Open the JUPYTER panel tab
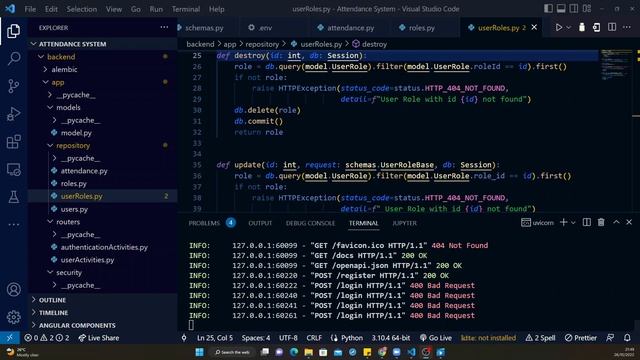Screen dimensions: 640x360 404,223
